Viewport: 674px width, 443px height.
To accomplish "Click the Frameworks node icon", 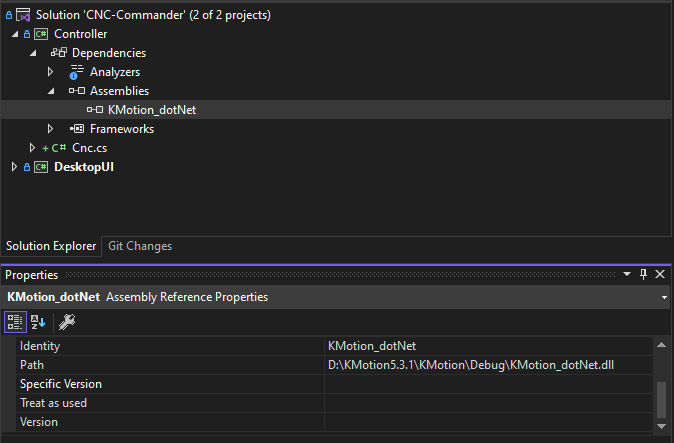I will [x=77, y=129].
